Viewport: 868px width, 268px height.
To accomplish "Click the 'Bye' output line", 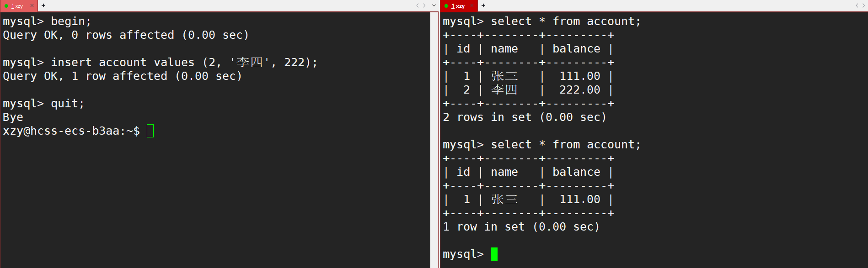I will tap(13, 117).
